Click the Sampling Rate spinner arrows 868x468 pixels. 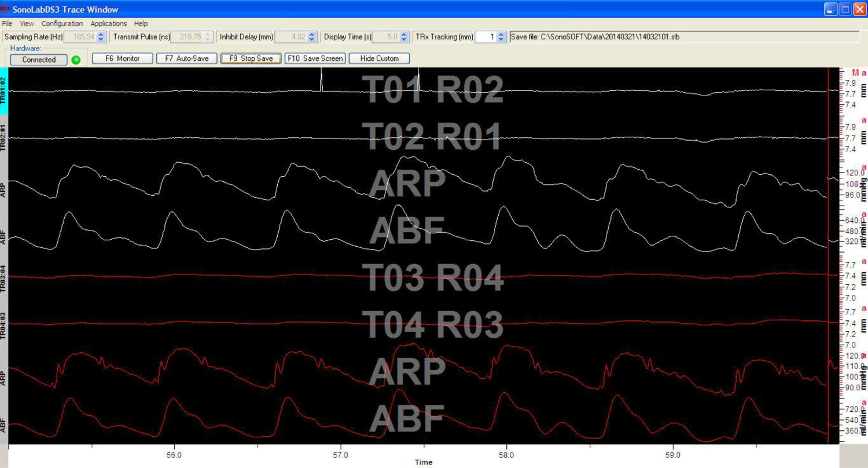coord(101,37)
